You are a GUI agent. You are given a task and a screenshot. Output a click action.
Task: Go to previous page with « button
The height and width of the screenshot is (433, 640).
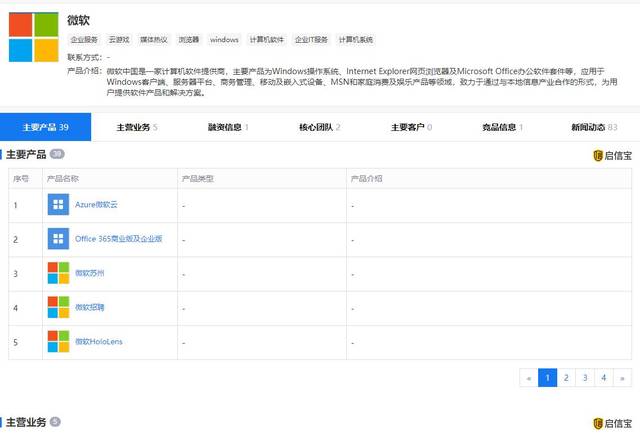tap(529, 378)
